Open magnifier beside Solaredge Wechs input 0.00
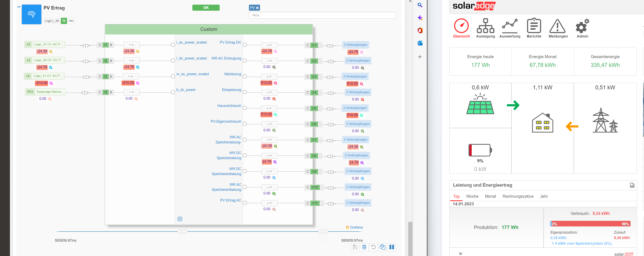The height and width of the screenshot is (256, 644). coord(50,99)
